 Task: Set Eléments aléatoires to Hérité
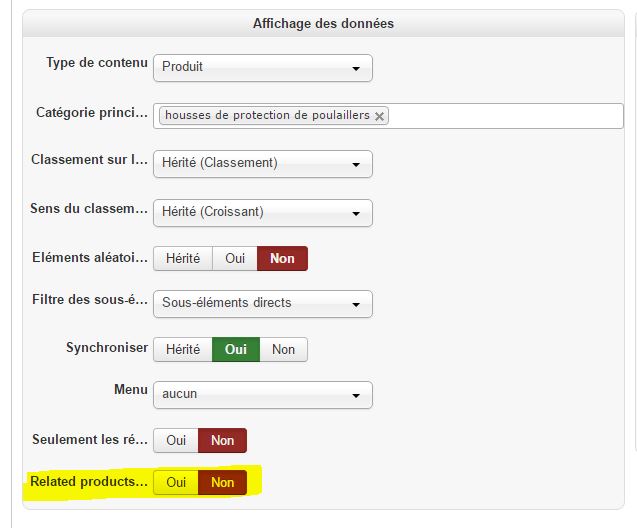click(x=183, y=258)
